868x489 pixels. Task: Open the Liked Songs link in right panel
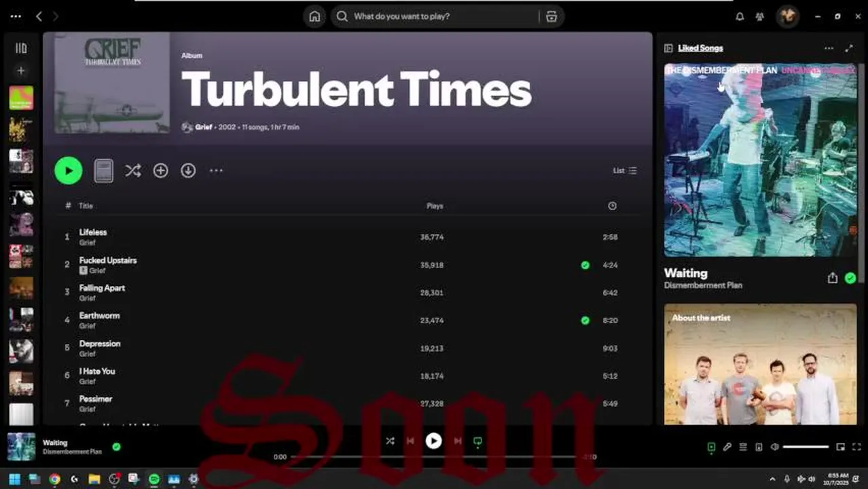[700, 48]
